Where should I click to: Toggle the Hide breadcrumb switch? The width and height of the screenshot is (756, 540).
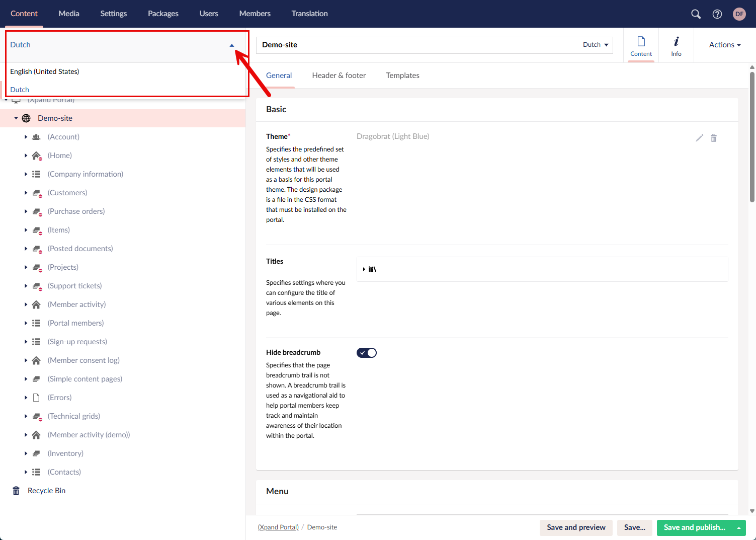pos(367,353)
